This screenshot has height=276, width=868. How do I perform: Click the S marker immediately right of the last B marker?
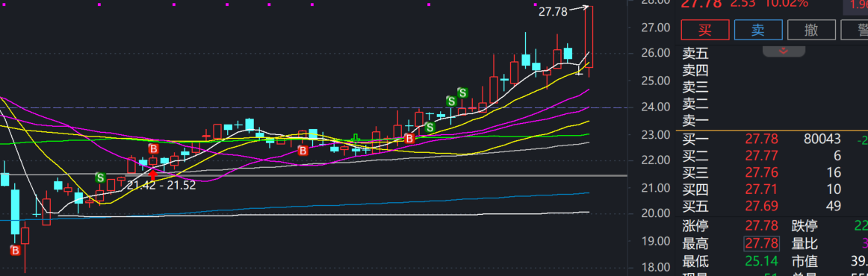[430, 127]
